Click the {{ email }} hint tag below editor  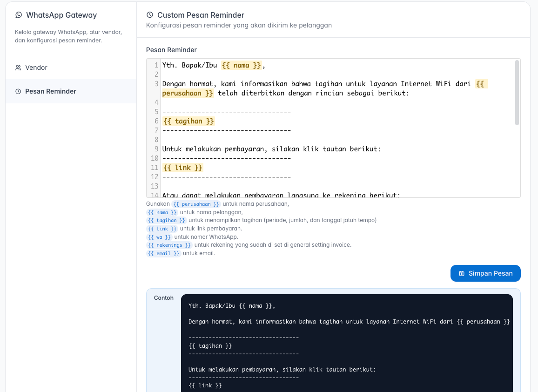point(163,253)
